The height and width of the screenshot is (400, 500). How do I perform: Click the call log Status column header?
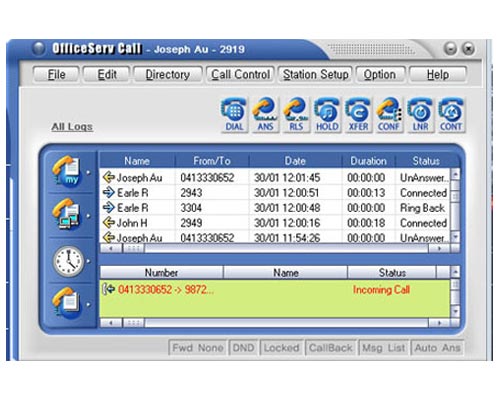point(426,161)
